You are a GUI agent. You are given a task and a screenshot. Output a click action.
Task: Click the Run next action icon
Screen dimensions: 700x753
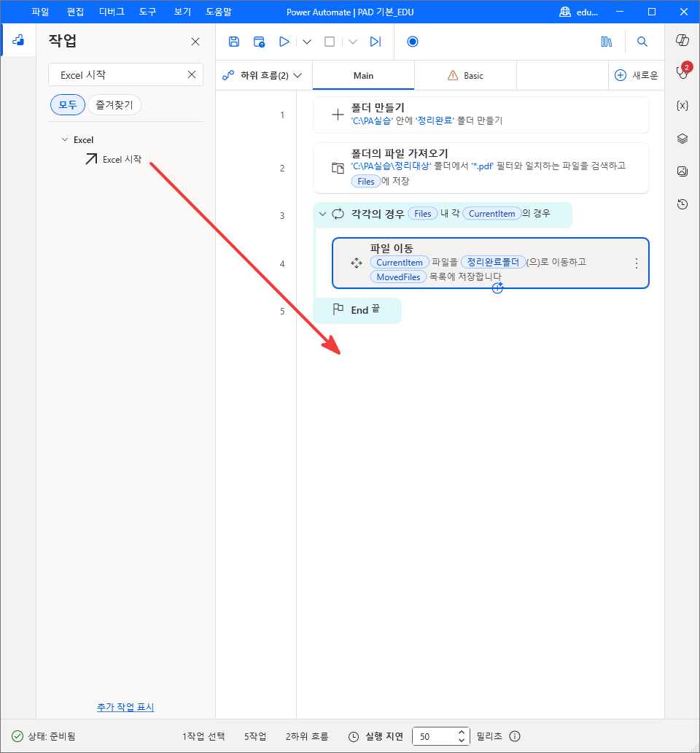pyautogui.click(x=376, y=42)
